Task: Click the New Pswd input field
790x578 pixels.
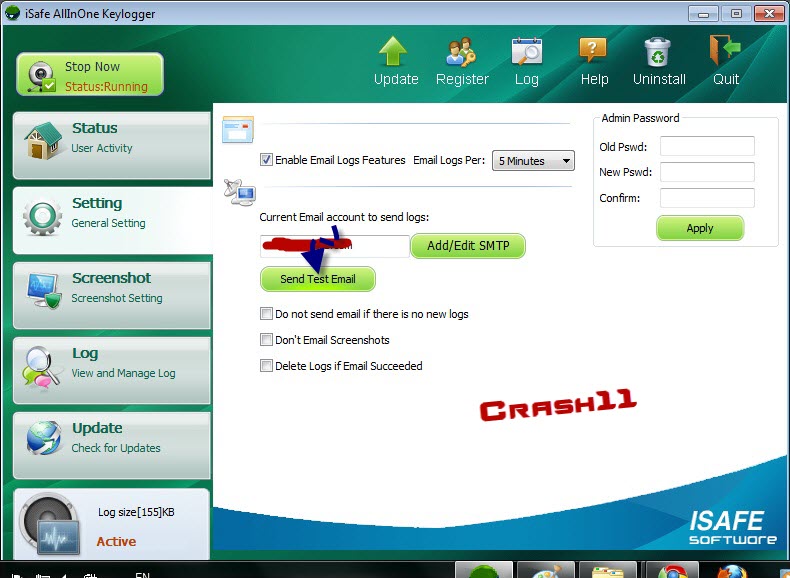Action: (x=707, y=172)
